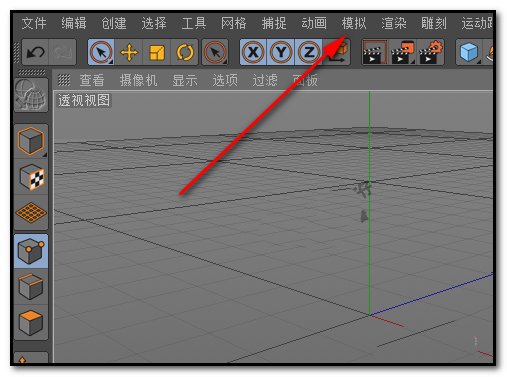Open viewport 查看 menu

pos(92,80)
